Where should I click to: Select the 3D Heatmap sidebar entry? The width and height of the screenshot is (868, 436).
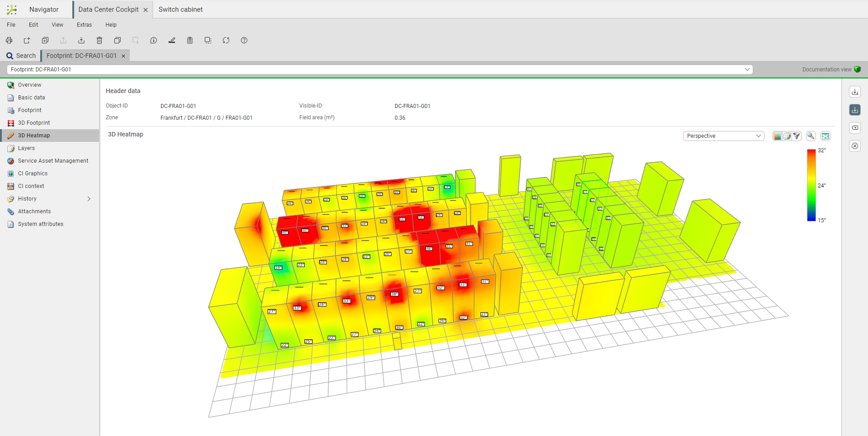point(34,135)
